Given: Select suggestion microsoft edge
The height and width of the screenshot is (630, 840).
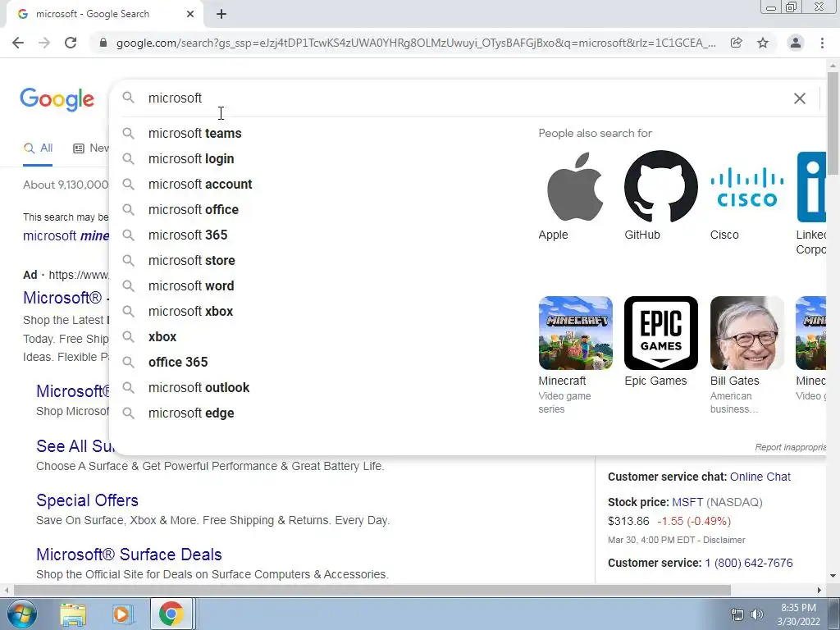Looking at the screenshot, I should (191, 413).
